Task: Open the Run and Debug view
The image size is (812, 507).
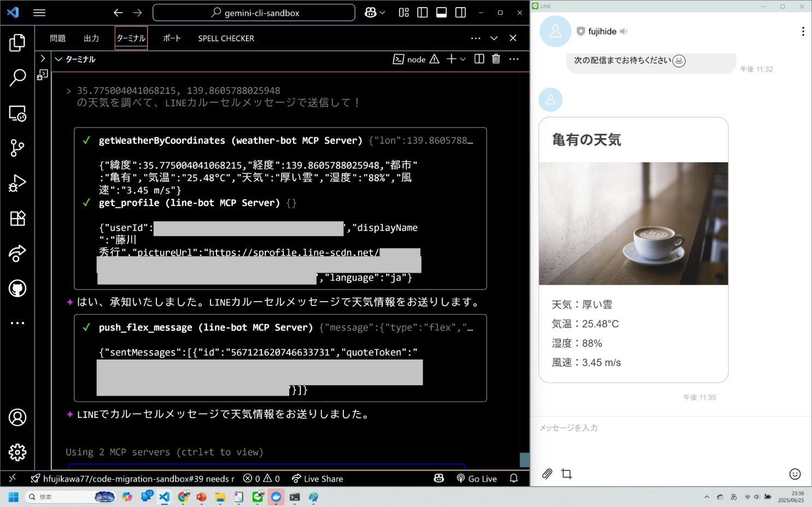Action: pos(17,183)
